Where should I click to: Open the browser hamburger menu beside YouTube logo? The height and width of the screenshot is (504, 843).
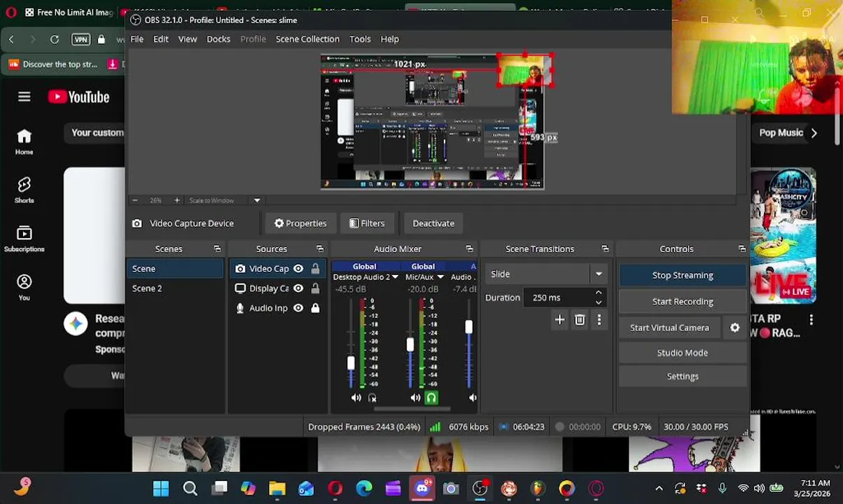pos(25,97)
